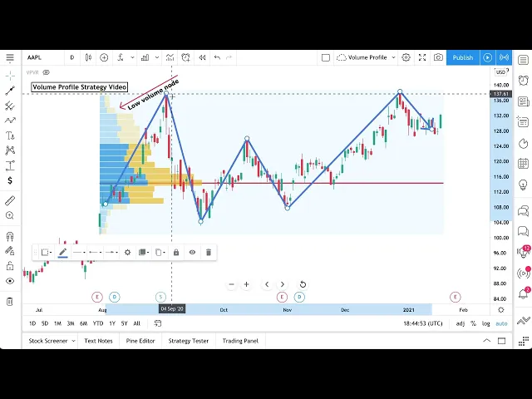Change the candlestick chart style

(x=88, y=57)
